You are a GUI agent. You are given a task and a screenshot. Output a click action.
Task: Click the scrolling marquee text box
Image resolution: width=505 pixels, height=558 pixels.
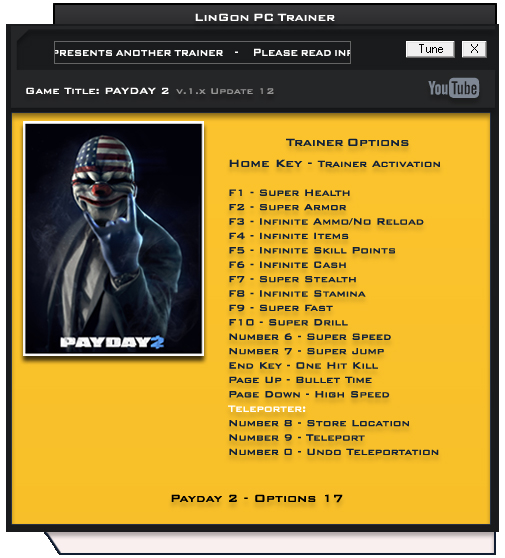coord(202,53)
